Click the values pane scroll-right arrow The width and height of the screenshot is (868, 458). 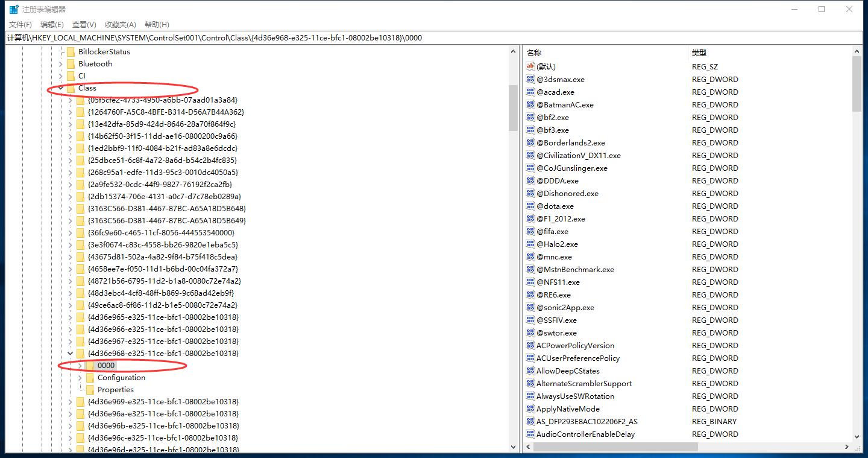pos(847,447)
